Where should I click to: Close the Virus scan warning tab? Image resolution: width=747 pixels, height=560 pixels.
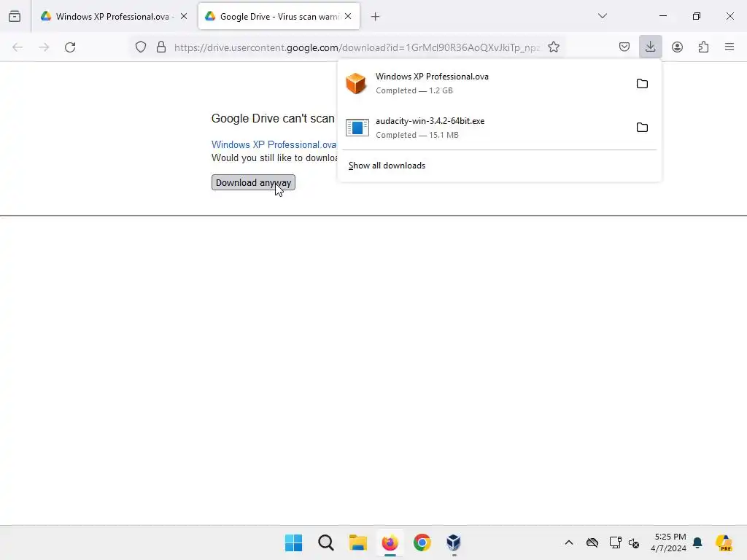(348, 16)
